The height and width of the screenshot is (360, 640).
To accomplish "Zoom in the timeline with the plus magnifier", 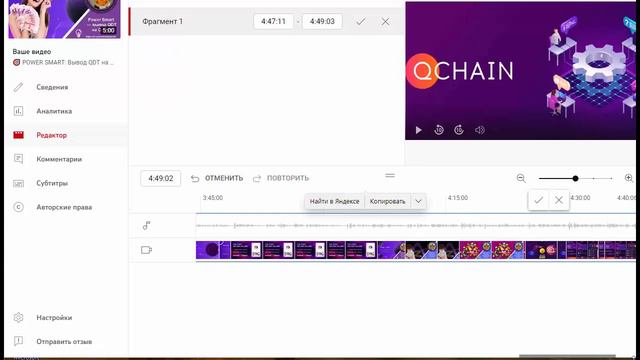I will point(629,178).
